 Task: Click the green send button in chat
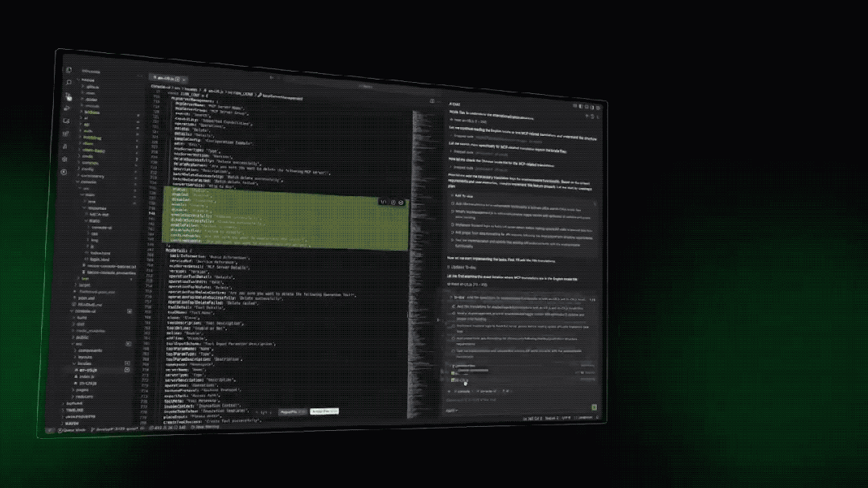594,407
